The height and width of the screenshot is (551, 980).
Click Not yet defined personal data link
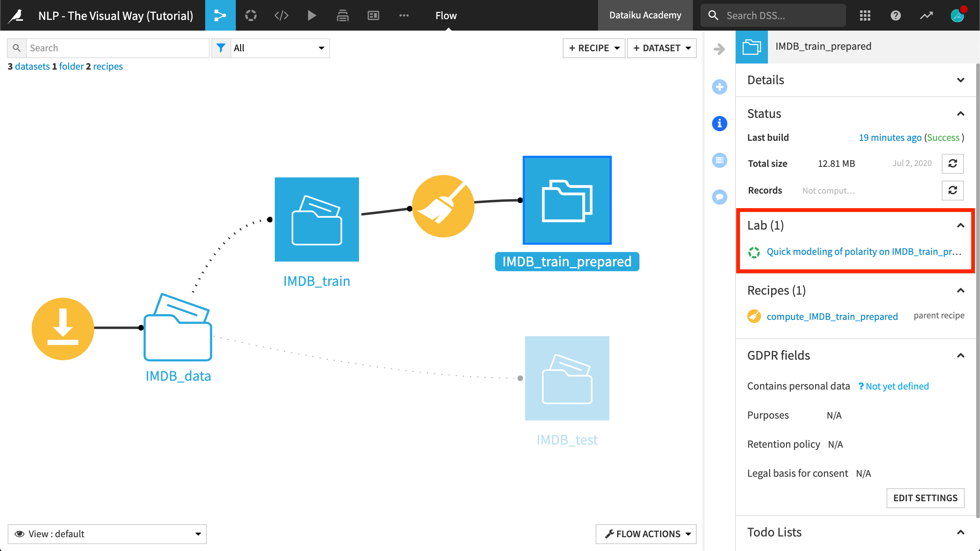897,386
